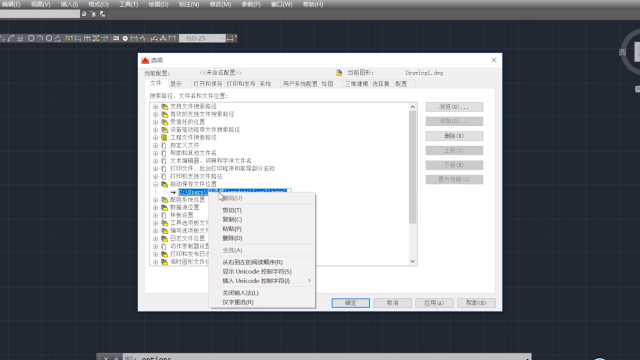Click the second layer tool icon beside top dropdown
Image resolution: width=640 pixels, height=360 pixels.
[x=93, y=14]
